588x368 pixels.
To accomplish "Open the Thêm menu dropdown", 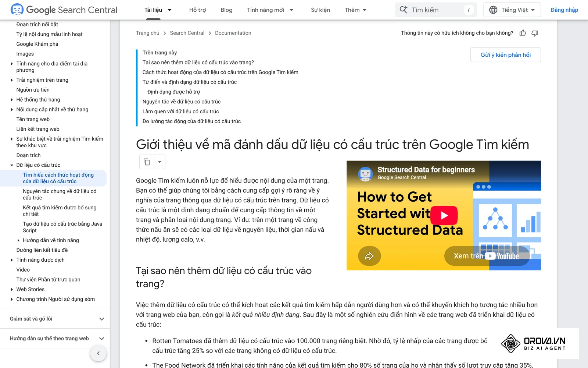I will [x=355, y=10].
